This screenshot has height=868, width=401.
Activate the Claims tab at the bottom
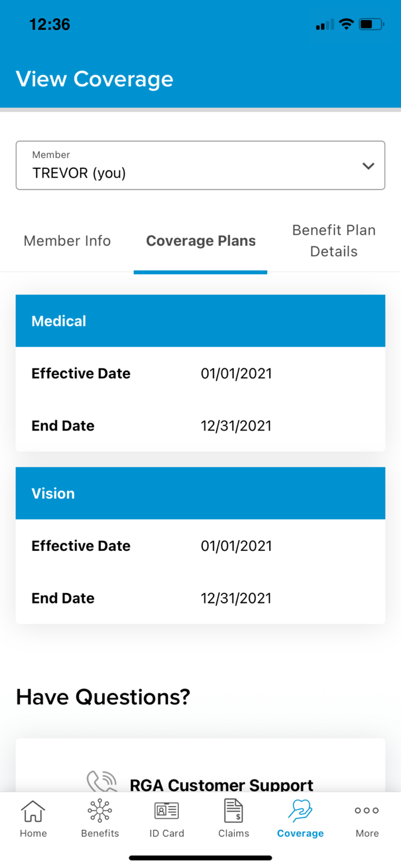pyautogui.click(x=233, y=818)
